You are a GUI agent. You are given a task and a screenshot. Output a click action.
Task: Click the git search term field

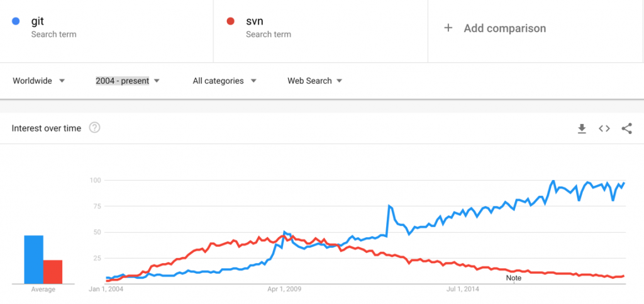(107, 28)
